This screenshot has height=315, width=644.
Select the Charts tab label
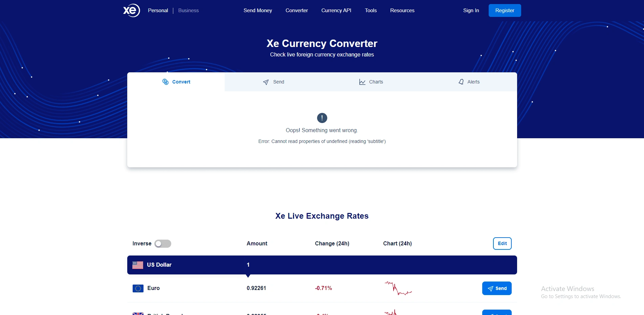click(376, 82)
